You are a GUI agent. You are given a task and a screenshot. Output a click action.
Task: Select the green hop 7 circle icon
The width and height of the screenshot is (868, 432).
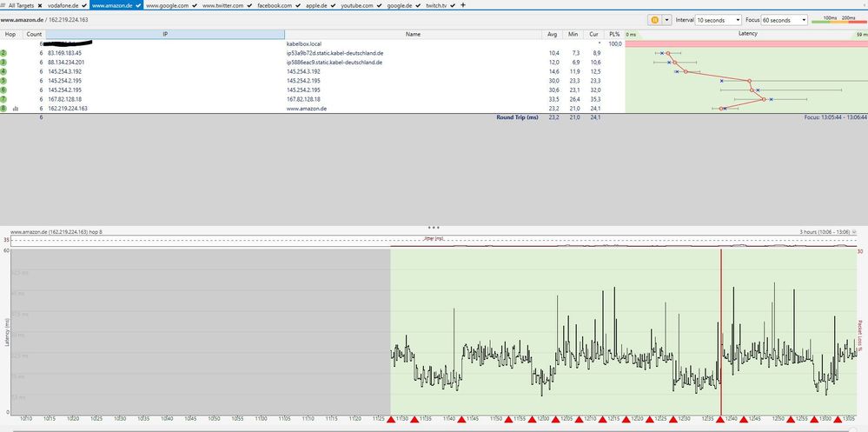point(4,99)
